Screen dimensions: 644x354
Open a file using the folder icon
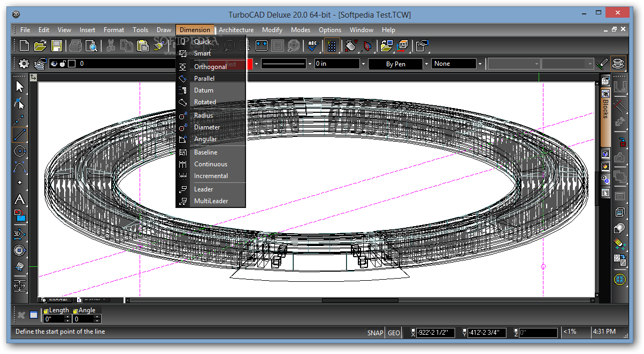pos(40,46)
